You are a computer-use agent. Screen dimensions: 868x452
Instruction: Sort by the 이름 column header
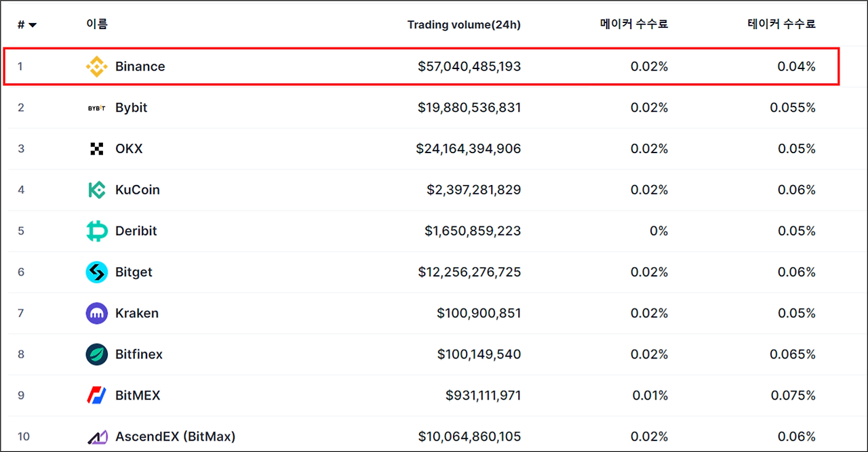97,24
